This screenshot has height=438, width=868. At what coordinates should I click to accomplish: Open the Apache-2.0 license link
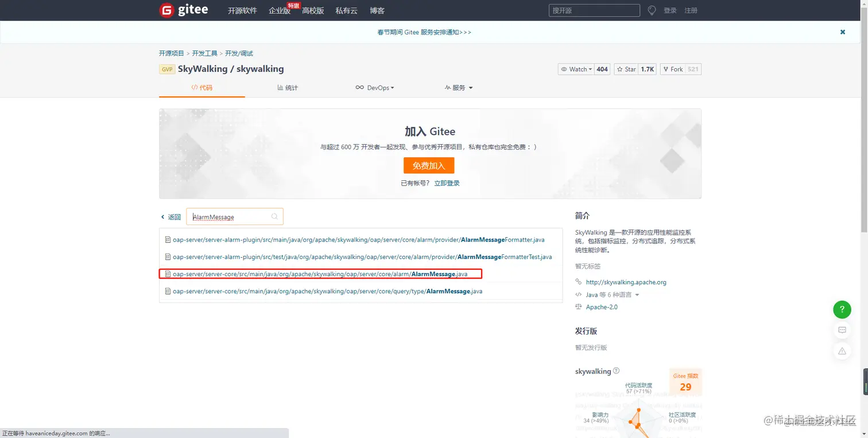(x=602, y=307)
